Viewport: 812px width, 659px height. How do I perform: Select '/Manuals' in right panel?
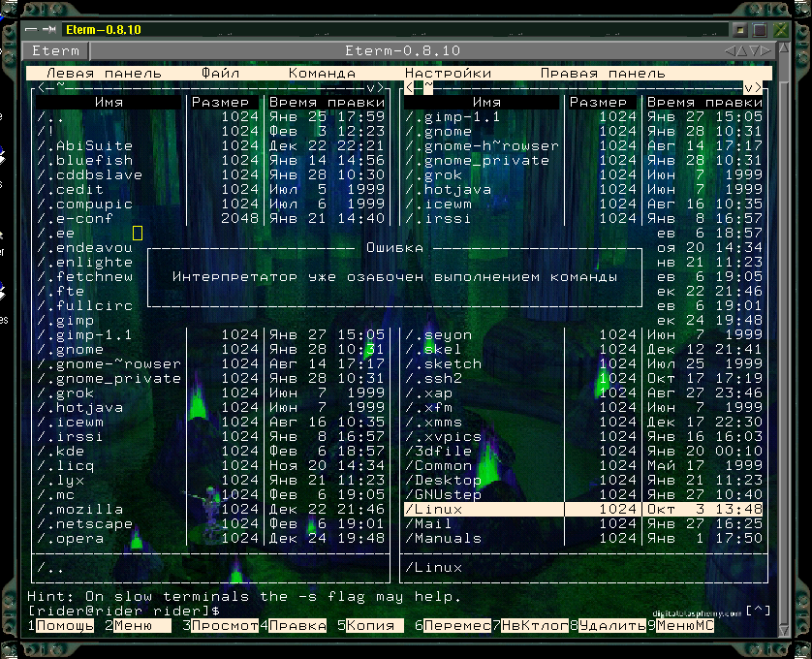pyautogui.click(x=583, y=538)
